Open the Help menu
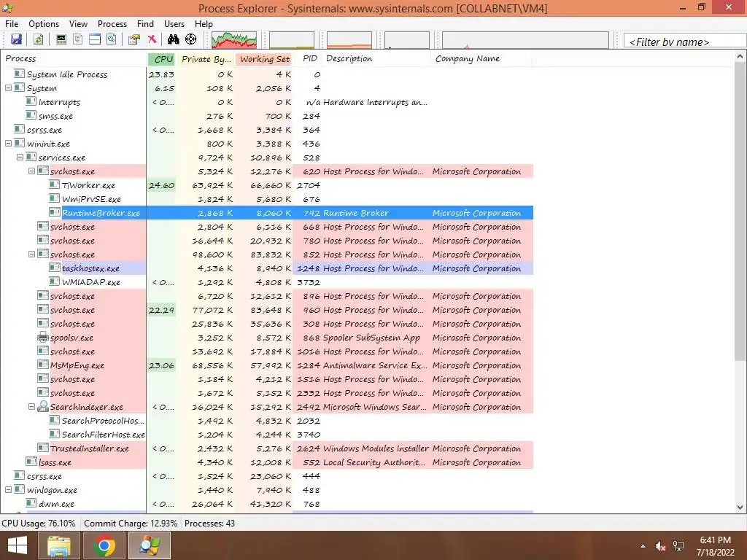This screenshot has width=747, height=560. click(204, 24)
